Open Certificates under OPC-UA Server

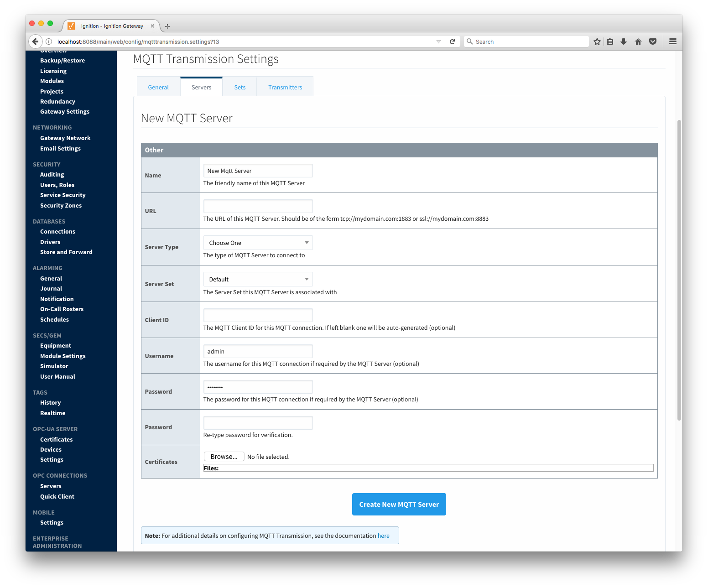[56, 439]
